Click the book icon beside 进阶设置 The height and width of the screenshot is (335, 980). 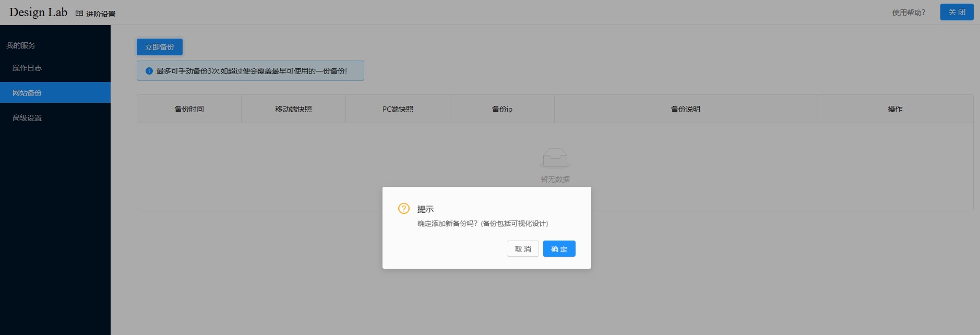point(79,14)
